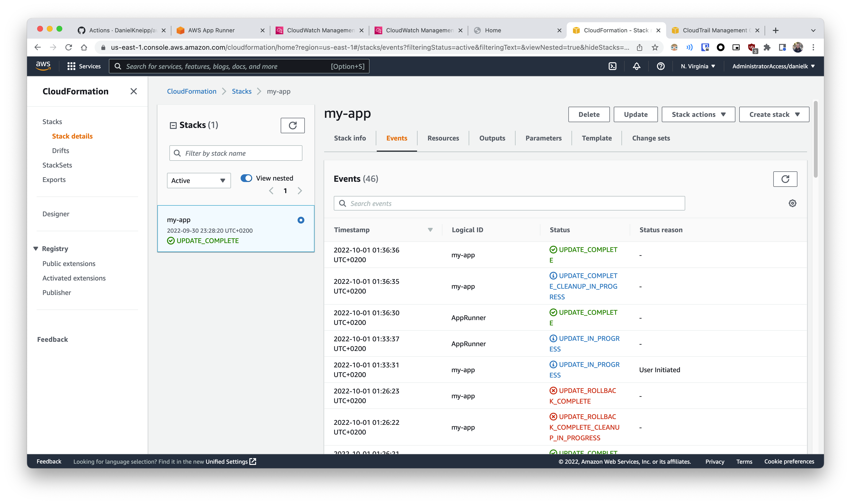This screenshot has height=504, width=851.
Task: Follow the Stacks breadcrumb link
Action: 241,91
